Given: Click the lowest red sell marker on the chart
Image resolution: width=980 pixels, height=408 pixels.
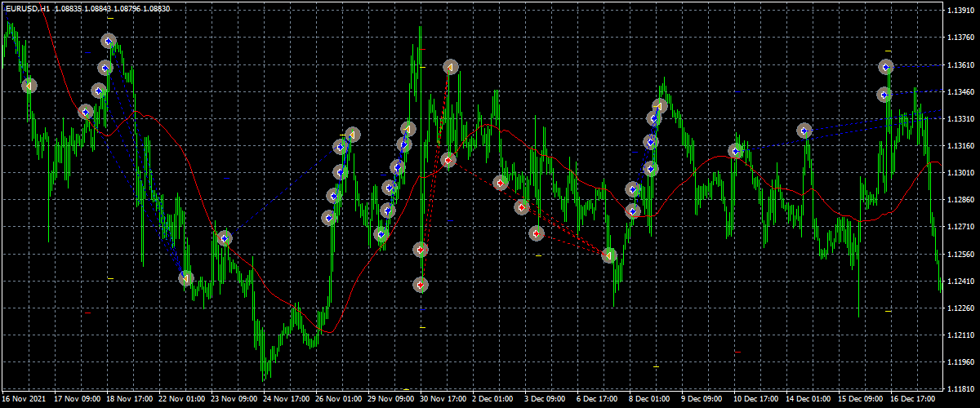Looking at the screenshot, I should (x=421, y=285).
